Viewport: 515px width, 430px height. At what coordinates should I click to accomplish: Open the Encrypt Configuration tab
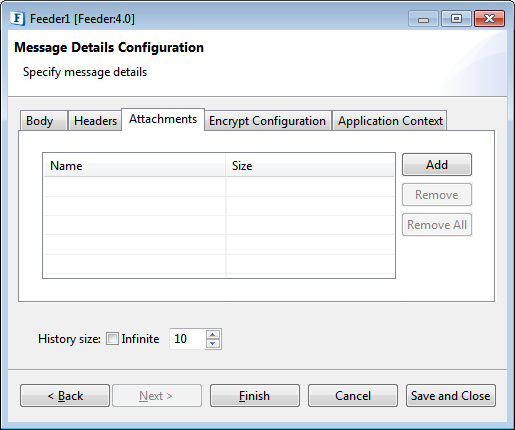(x=267, y=121)
